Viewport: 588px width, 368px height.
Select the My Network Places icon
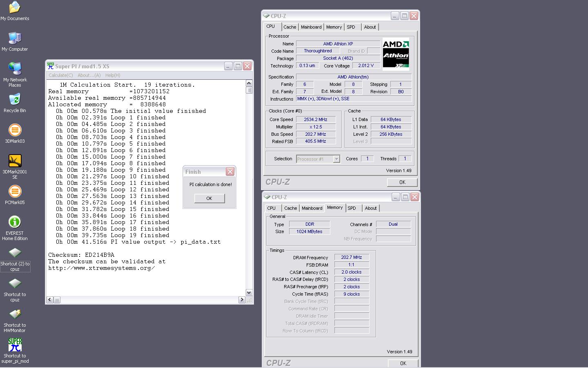15,74
